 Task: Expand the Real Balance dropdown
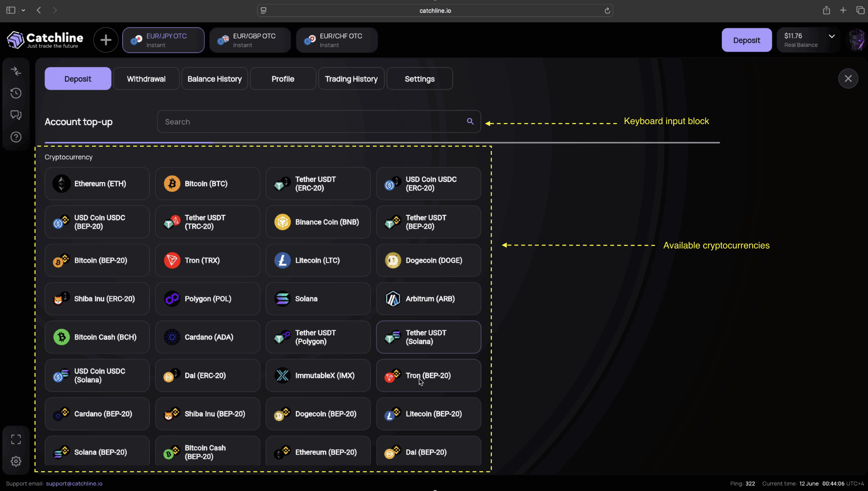(x=832, y=36)
